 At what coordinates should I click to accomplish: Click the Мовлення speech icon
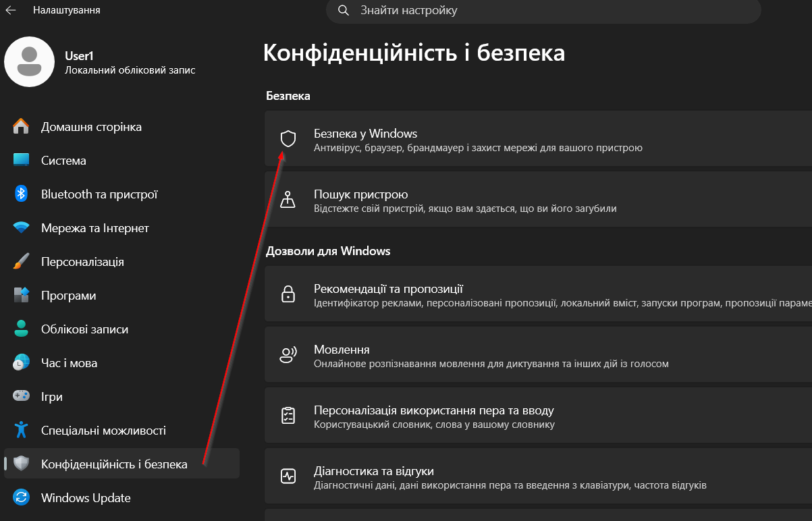(x=288, y=354)
